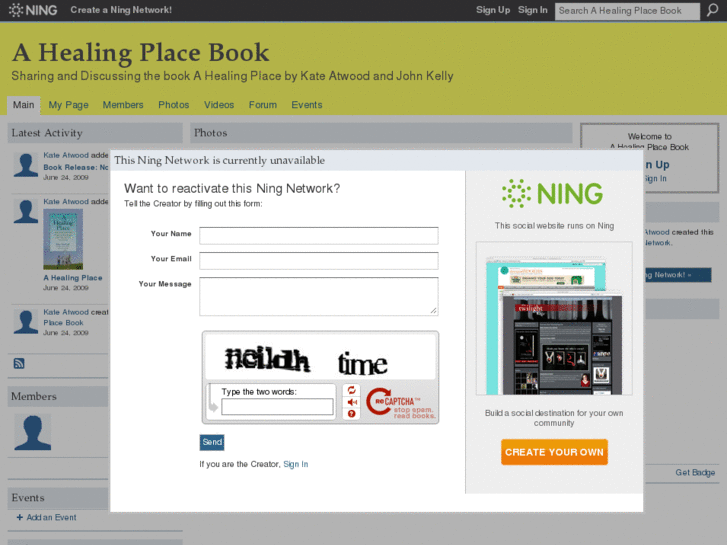Go to the Forum tab
The height and width of the screenshot is (545, 727).
tap(263, 105)
